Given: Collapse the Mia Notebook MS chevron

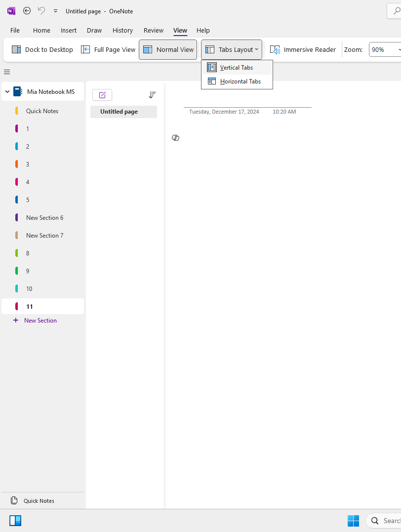Looking at the screenshot, I should pyautogui.click(x=7, y=91).
